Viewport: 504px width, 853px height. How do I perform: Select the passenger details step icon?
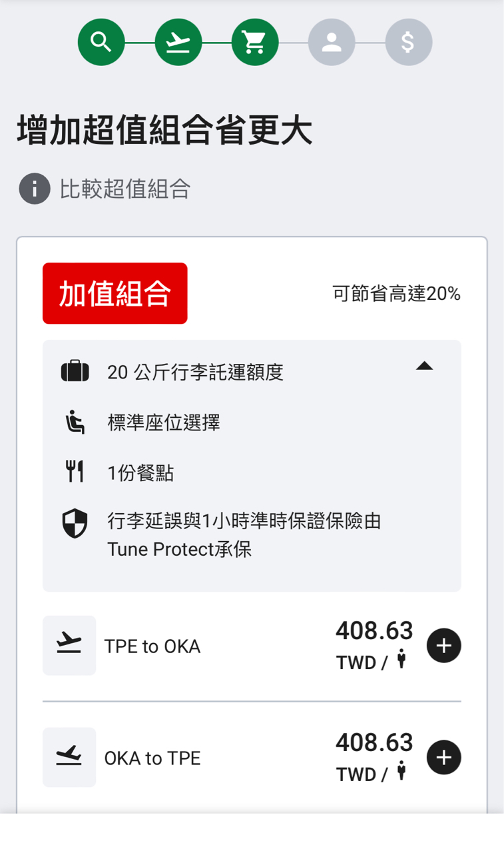pos(332,42)
